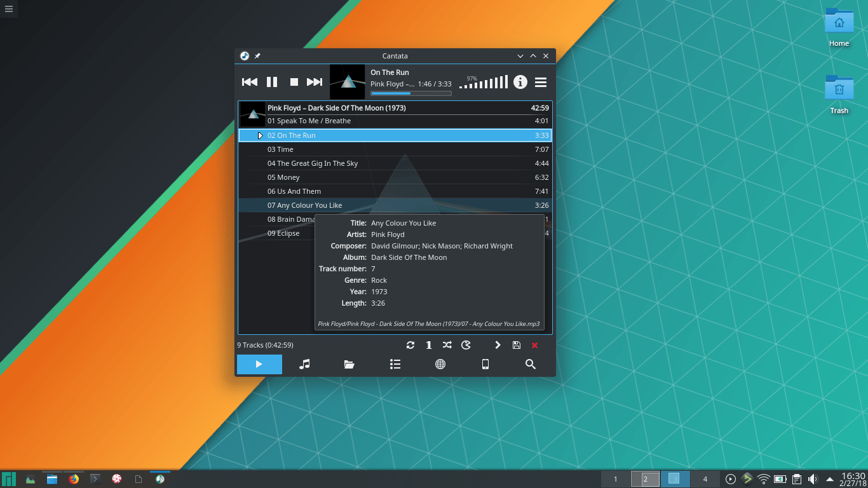Viewport: 868px width, 488px height.
Task: Click the green arrow tray icon
Action: [x=747, y=479]
